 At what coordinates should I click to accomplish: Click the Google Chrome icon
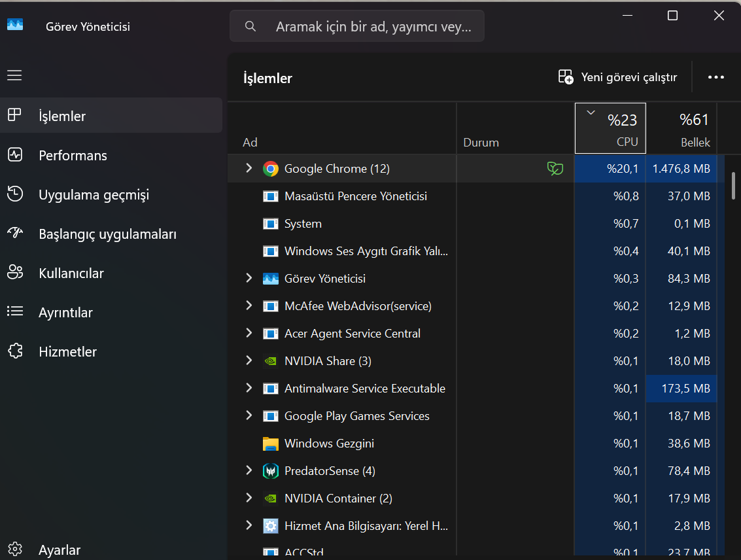(271, 169)
